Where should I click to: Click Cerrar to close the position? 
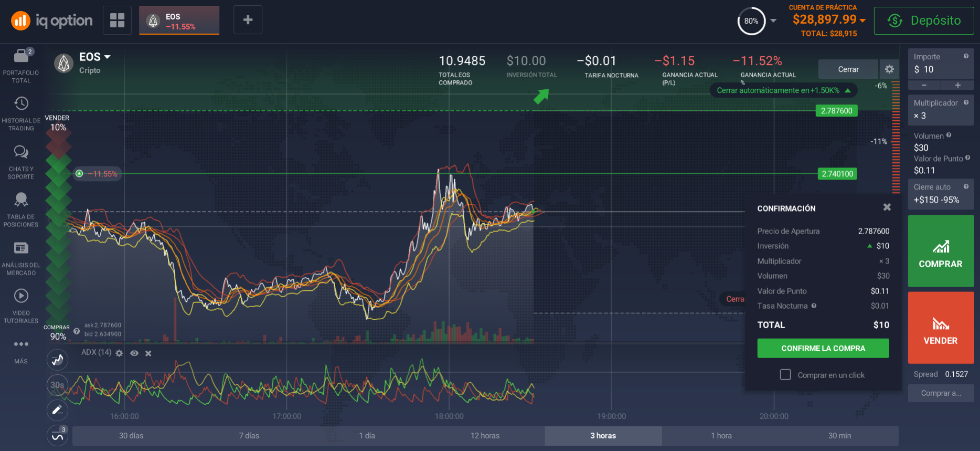[x=848, y=69]
